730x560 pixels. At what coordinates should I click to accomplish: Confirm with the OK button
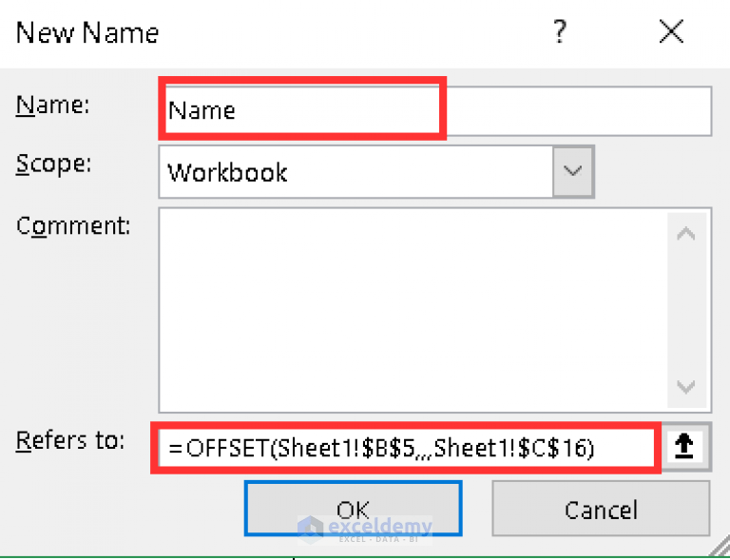tap(354, 509)
